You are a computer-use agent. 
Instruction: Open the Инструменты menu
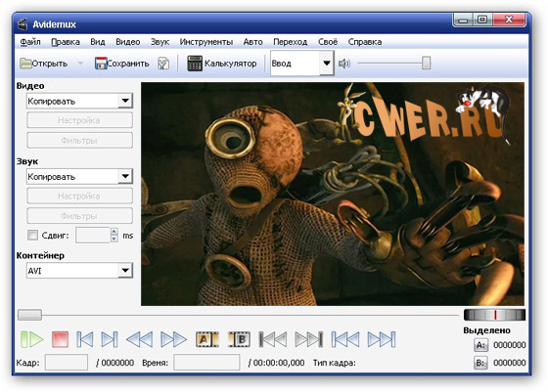(206, 42)
